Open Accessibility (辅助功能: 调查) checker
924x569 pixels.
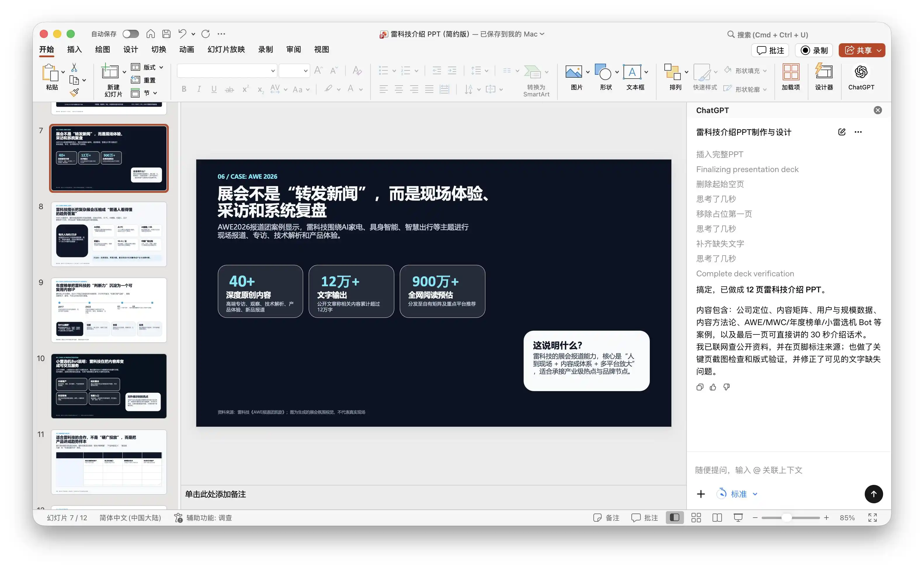coord(203,518)
